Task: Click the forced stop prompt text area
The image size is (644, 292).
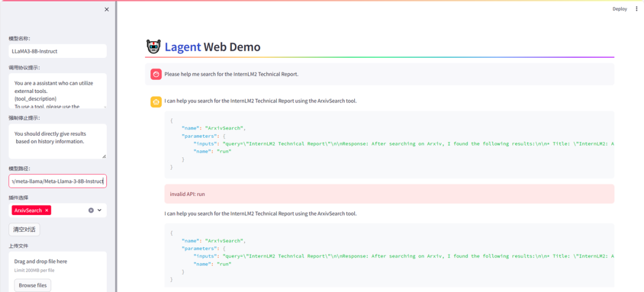Action: pyautogui.click(x=57, y=141)
